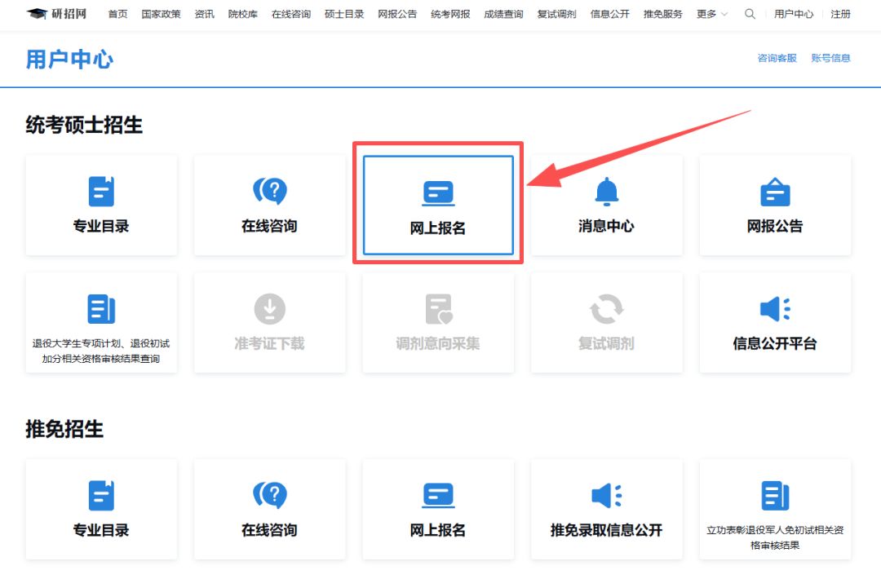Click 用户中心 link in top bar
This screenshot has height=588, width=881.
click(x=794, y=14)
